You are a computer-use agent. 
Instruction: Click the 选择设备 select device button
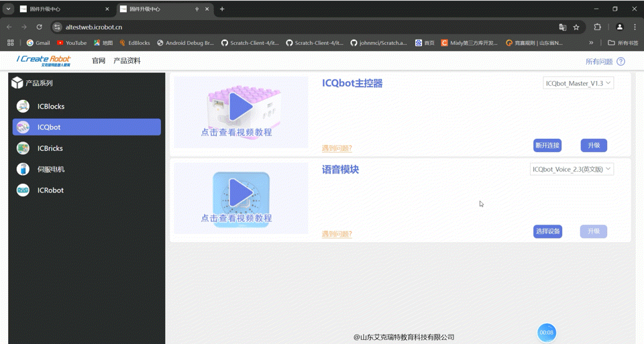547,231
